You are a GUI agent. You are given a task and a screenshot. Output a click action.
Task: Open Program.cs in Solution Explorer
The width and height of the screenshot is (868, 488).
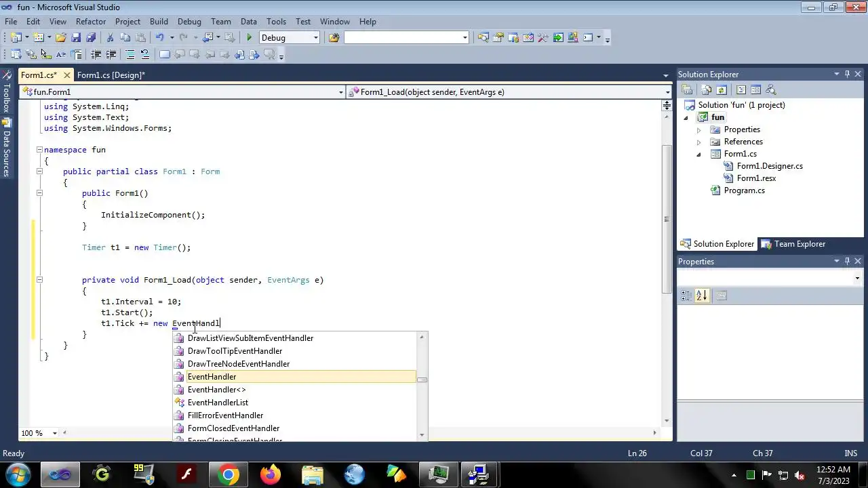click(x=744, y=190)
